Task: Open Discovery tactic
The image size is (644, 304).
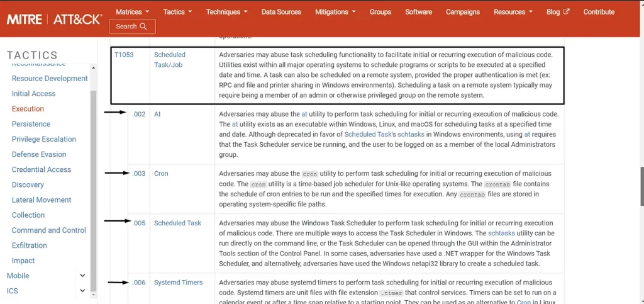Action: 28,185
